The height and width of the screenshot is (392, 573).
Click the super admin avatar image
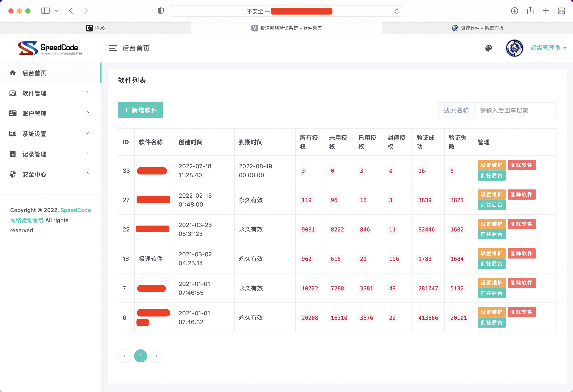pyautogui.click(x=514, y=48)
